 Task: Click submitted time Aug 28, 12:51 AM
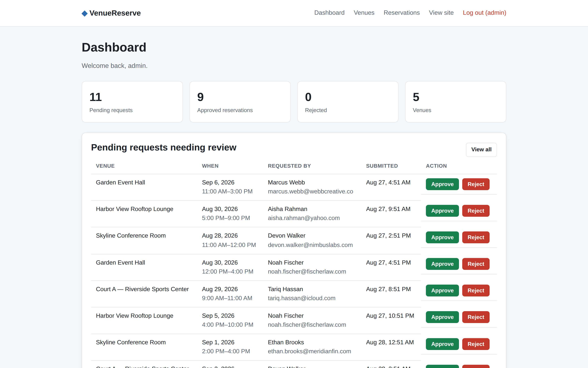click(390, 342)
